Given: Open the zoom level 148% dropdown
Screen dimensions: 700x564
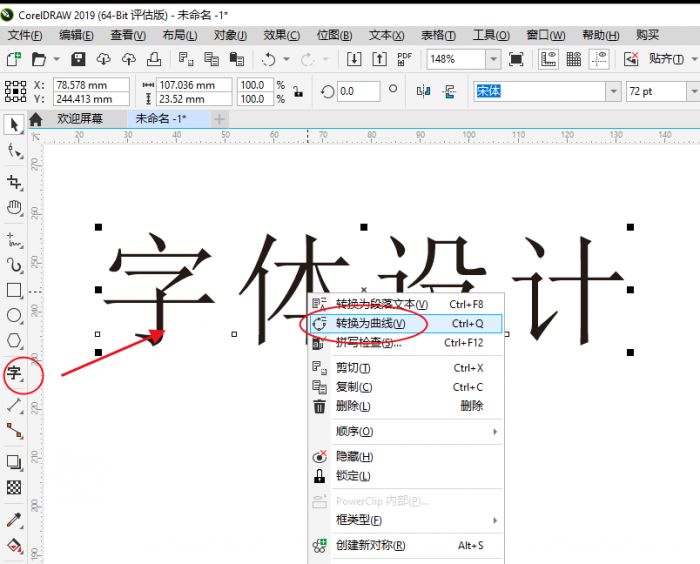Looking at the screenshot, I should tap(493, 60).
